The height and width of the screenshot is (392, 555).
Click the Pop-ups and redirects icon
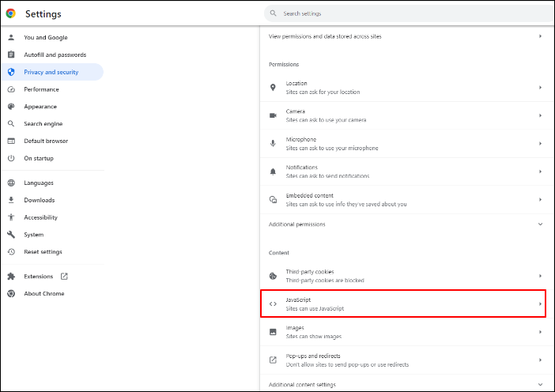(x=273, y=360)
